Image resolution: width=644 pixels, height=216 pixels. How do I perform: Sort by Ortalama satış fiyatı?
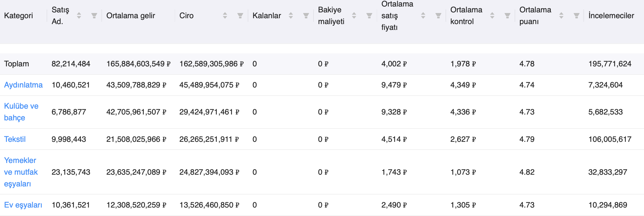(423, 16)
